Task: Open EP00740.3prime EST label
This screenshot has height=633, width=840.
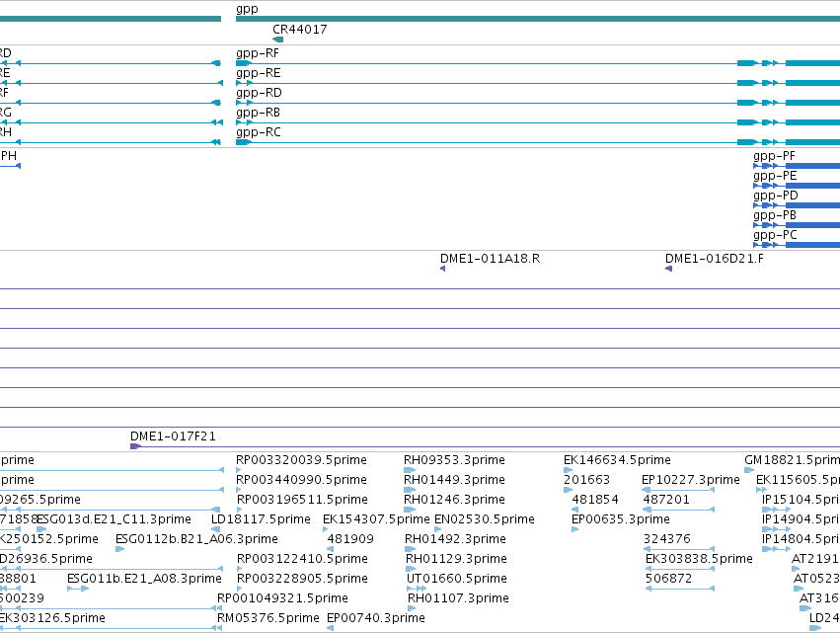Action: click(375, 618)
